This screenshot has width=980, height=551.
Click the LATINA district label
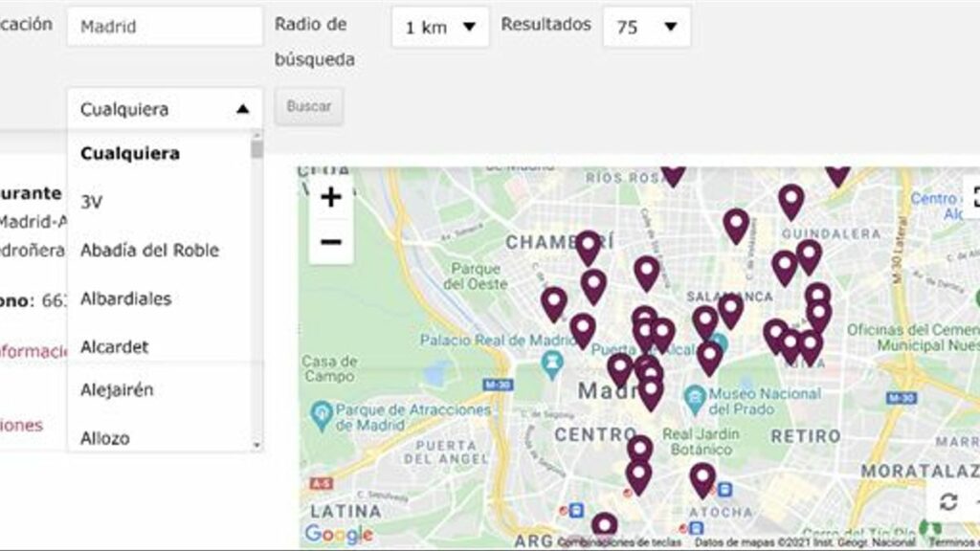click(345, 511)
